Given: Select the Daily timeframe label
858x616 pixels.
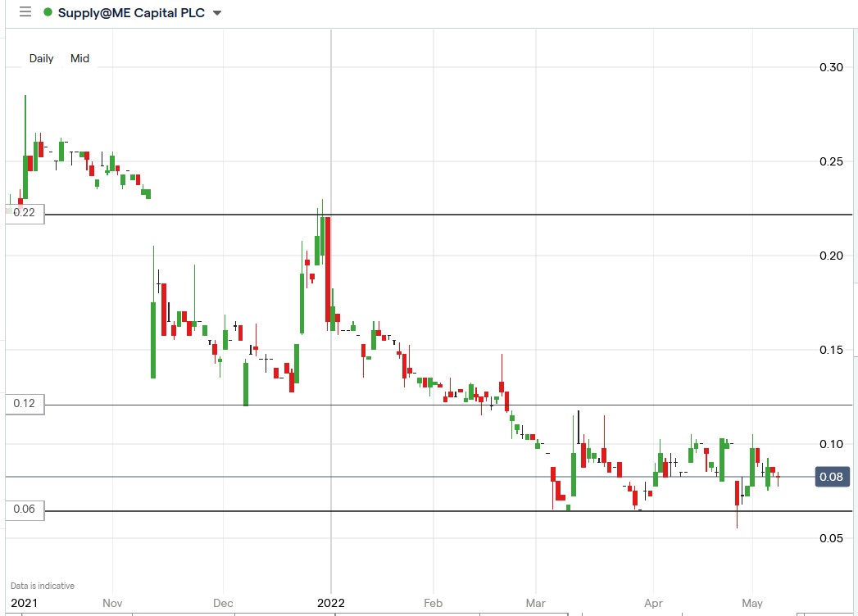Looking at the screenshot, I should coord(41,58).
